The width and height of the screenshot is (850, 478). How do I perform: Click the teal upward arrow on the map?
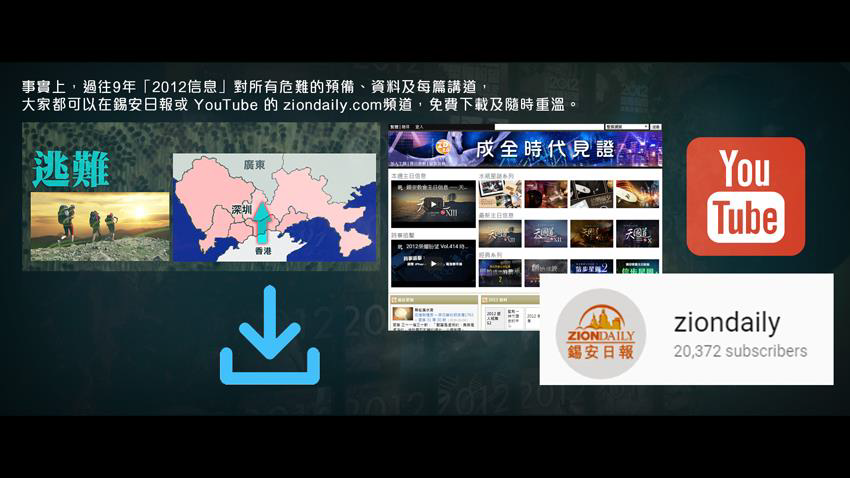click(x=262, y=222)
